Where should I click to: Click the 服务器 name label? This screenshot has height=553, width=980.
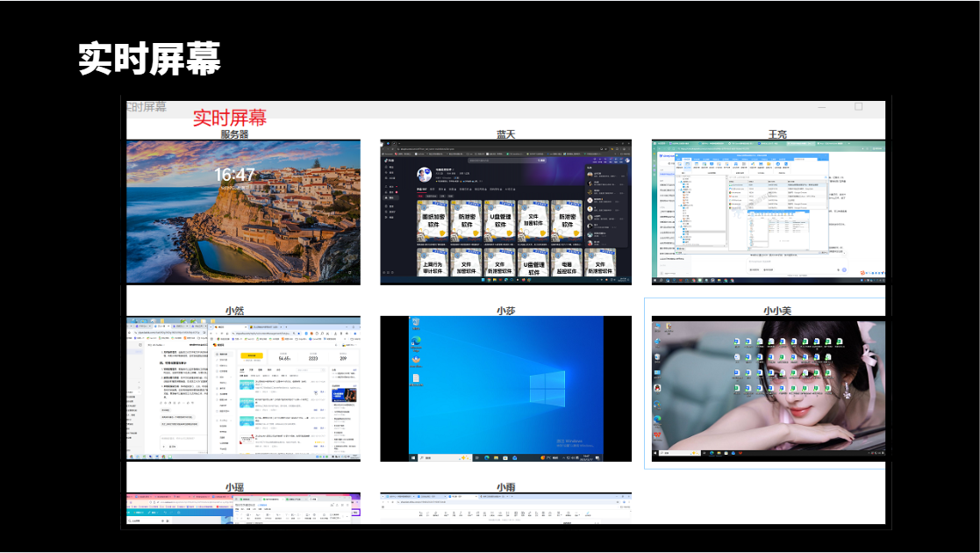(x=234, y=134)
